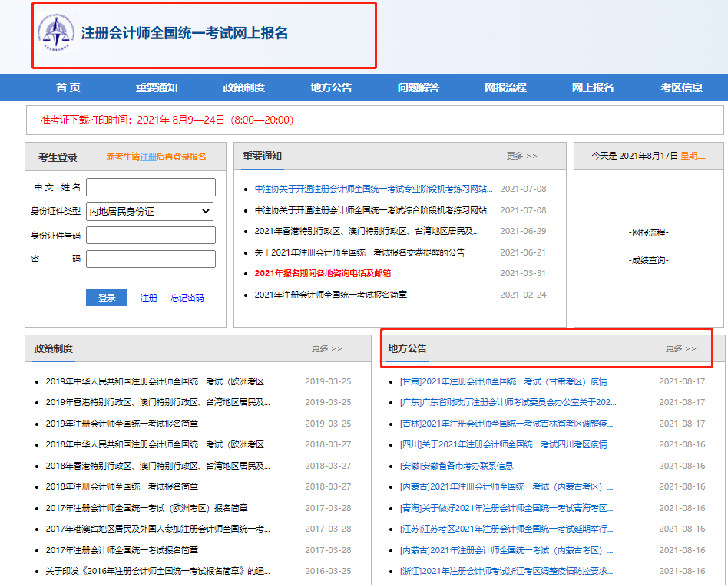The width and height of the screenshot is (728, 587).
Task: Click the 中文姓名 input field
Action: tap(151, 187)
